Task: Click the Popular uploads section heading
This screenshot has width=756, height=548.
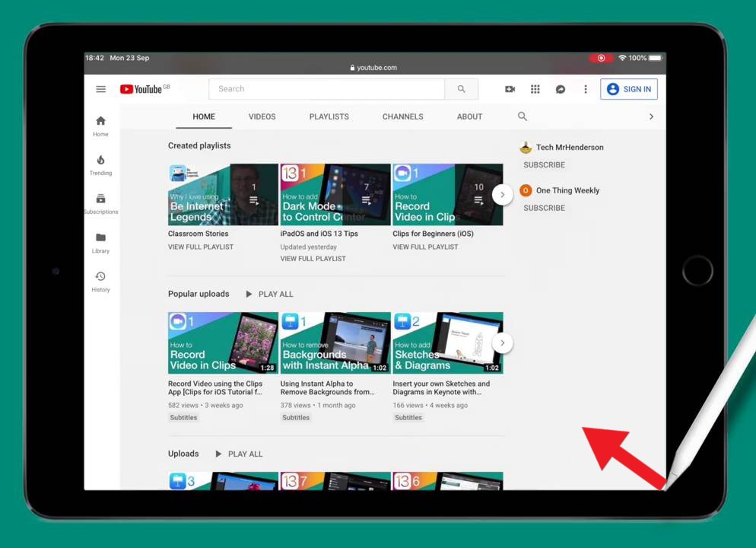Action: pyautogui.click(x=199, y=295)
